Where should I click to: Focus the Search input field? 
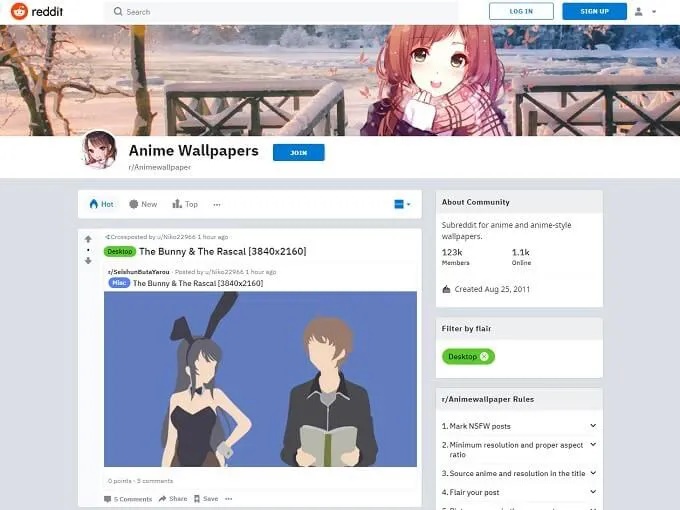click(281, 12)
